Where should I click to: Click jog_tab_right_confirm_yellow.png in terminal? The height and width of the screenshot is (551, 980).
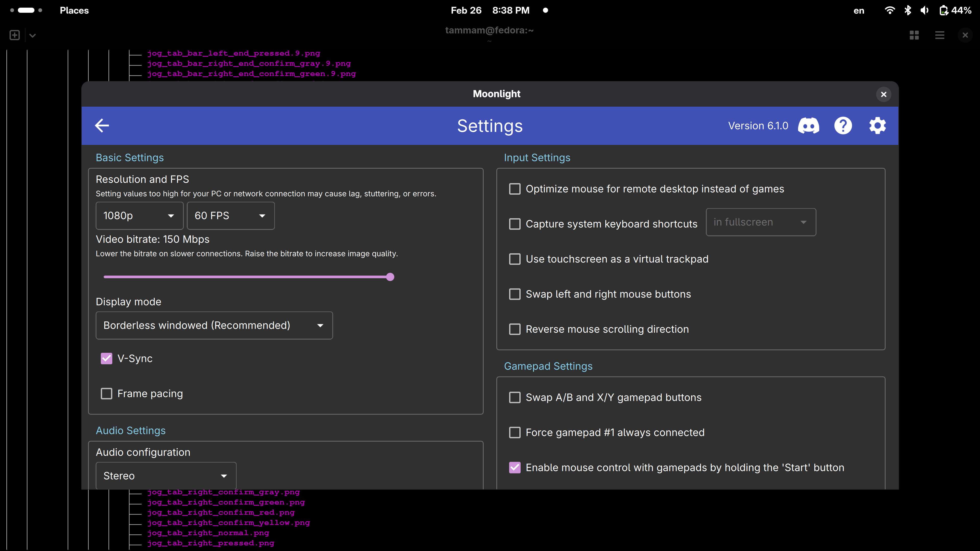[229, 523]
